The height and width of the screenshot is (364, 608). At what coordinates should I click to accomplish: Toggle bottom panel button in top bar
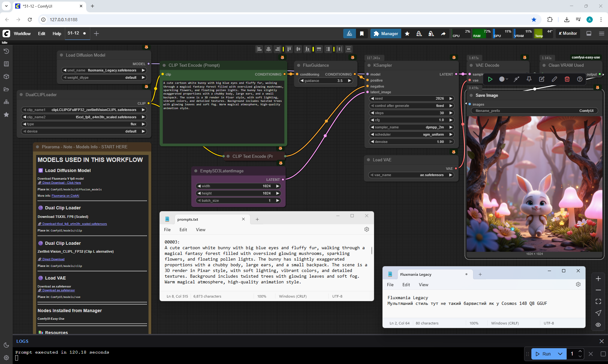coord(589,34)
